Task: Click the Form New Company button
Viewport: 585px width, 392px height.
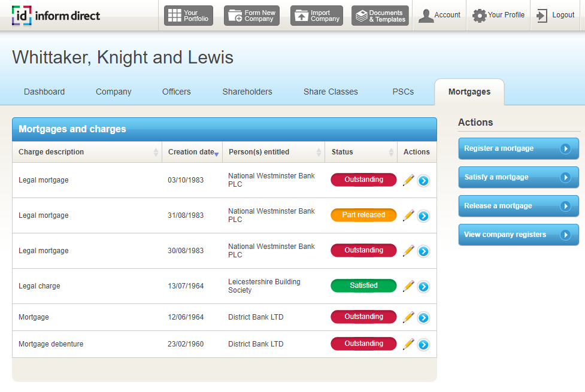Action: (251, 16)
